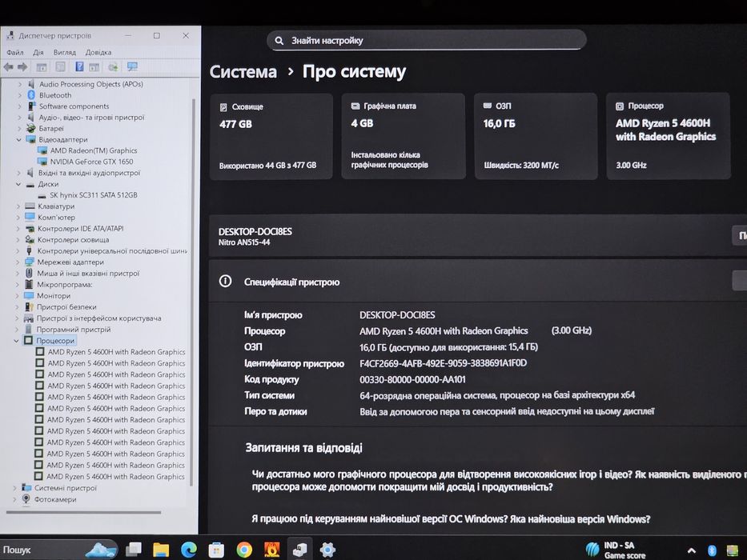
Task: Click the NVIDIA GeForce GTX 1650 adapter icon
Action: (42, 162)
